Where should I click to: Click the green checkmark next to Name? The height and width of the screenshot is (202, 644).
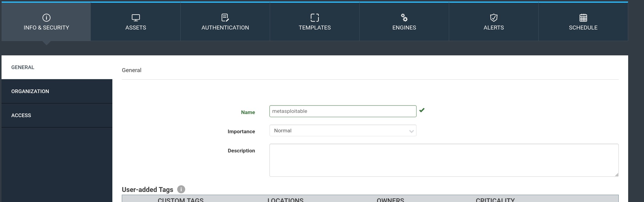pyautogui.click(x=422, y=110)
